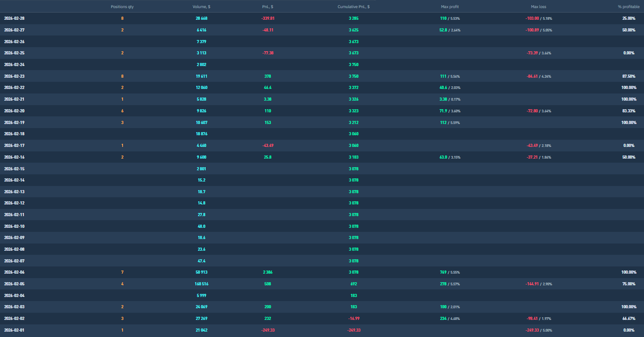The height and width of the screenshot is (337, 644).
Task: Click the Cumulative PnL, $ column header
Action: click(x=353, y=7)
